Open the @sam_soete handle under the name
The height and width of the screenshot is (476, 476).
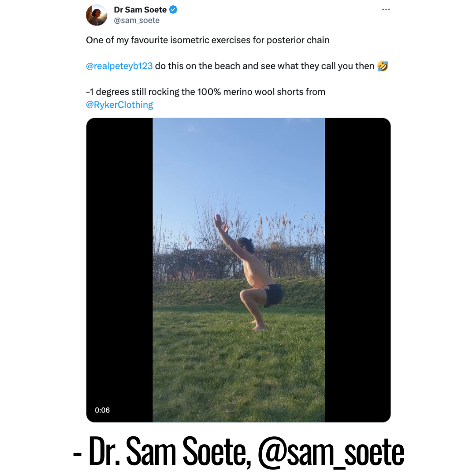[137, 20]
